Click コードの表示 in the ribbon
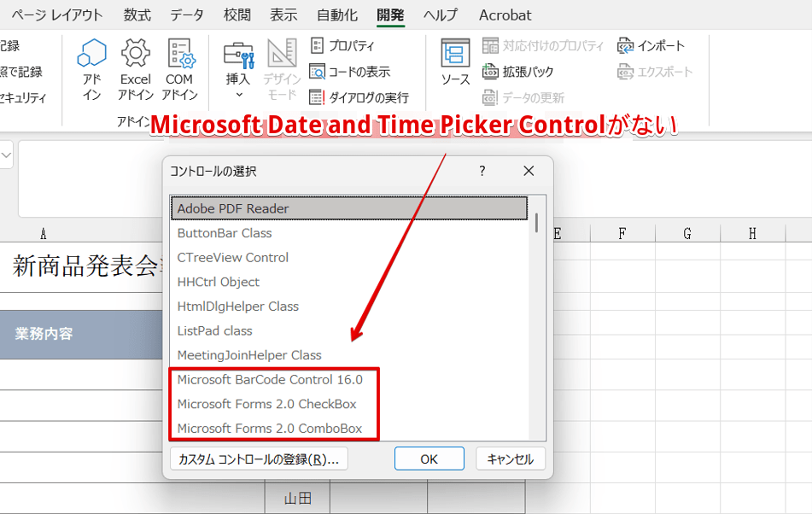 (349, 72)
